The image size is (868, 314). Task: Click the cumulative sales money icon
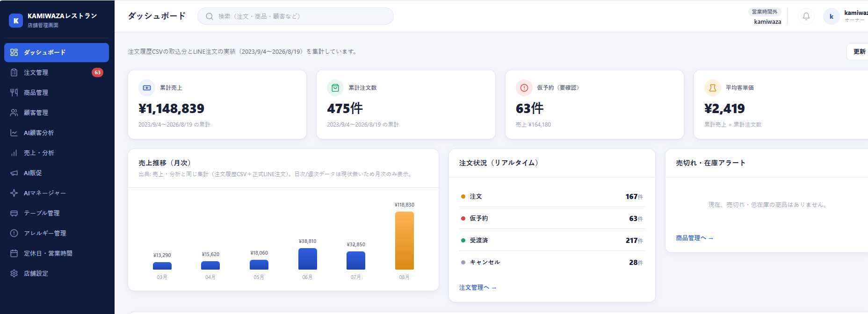pos(147,88)
